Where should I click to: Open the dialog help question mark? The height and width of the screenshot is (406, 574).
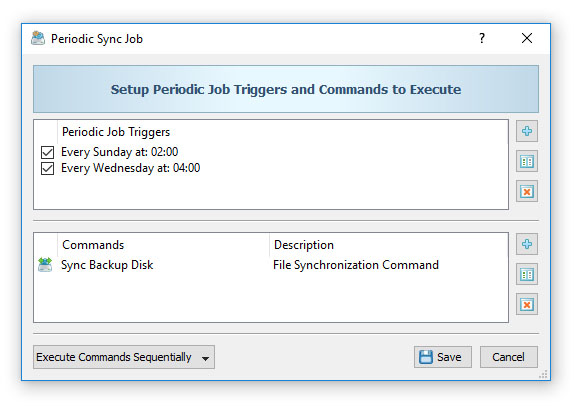(482, 38)
